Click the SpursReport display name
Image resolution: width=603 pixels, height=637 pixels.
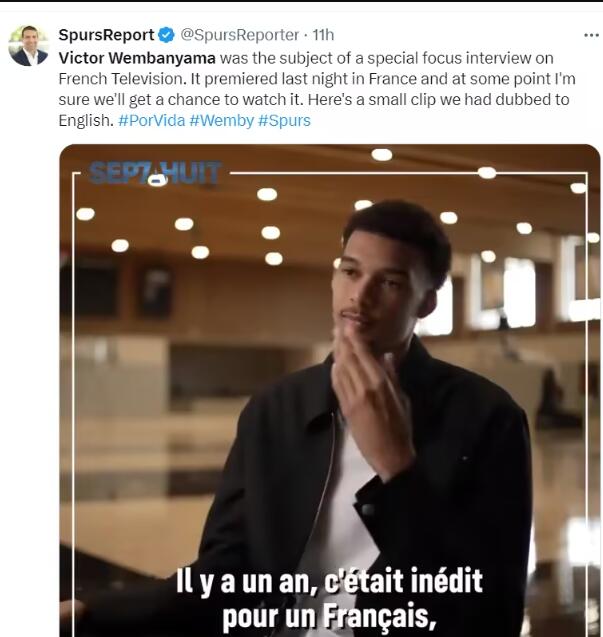(x=106, y=35)
